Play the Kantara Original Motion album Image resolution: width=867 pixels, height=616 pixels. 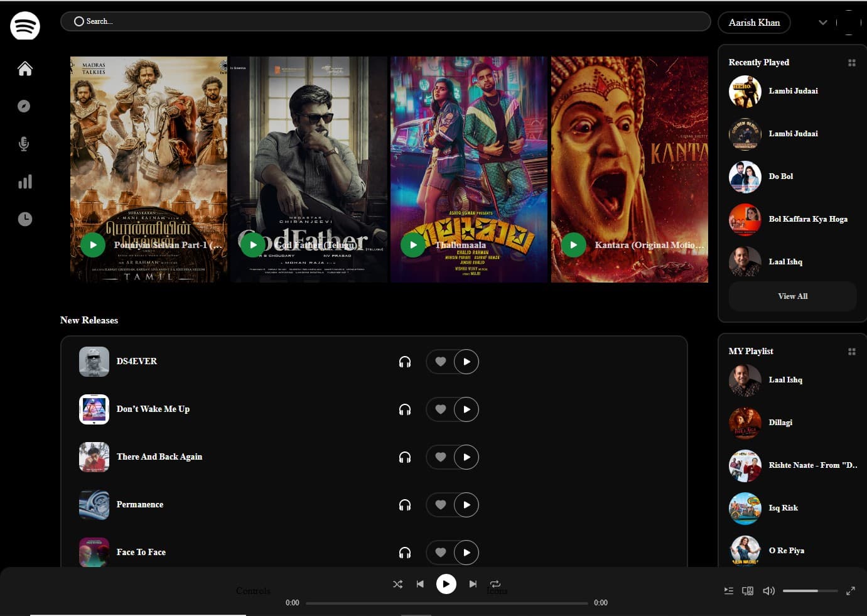click(x=573, y=245)
